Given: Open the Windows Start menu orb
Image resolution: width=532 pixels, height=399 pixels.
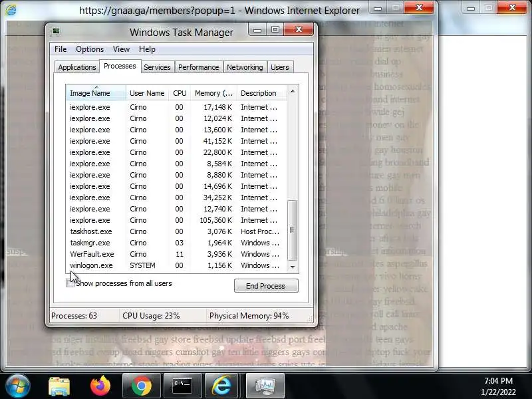Looking at the screenshot, I should tap(17, 386).
